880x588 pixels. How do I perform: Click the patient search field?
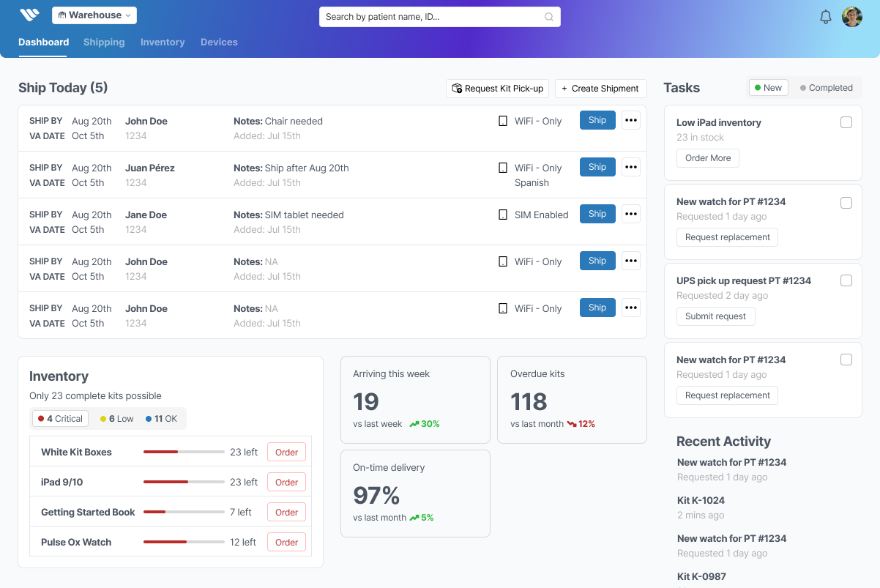coord(432,16)
